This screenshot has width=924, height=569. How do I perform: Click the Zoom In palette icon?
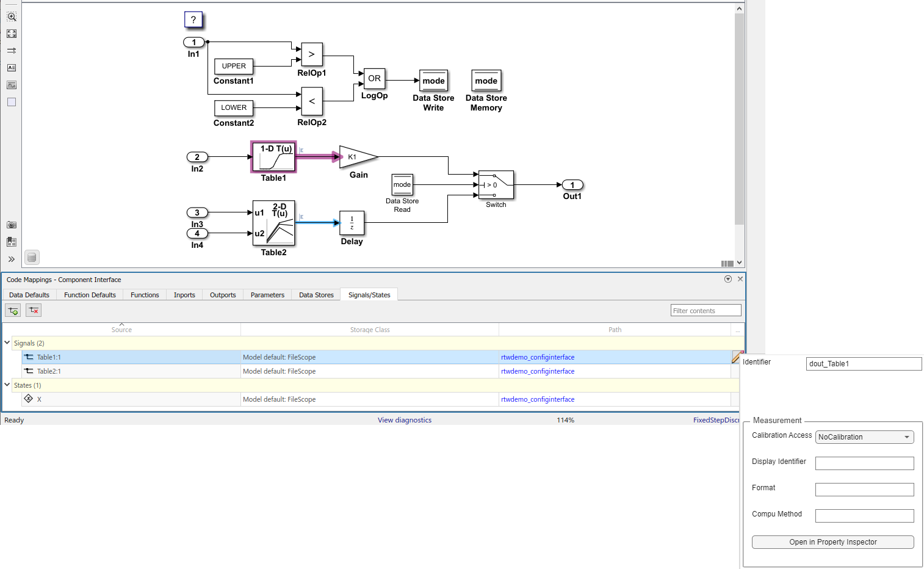(12, 16)
